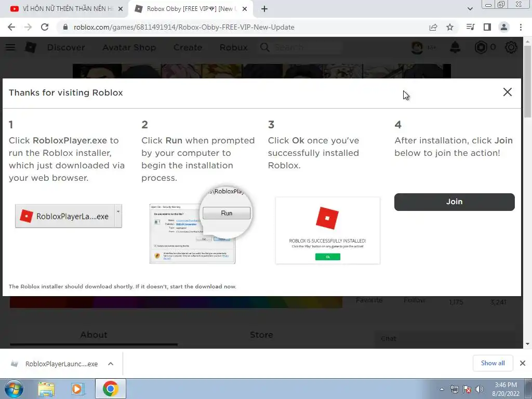This screenshot has width=532, height=399.
Task: Click the Join button in the dialog
Action: 454,202
